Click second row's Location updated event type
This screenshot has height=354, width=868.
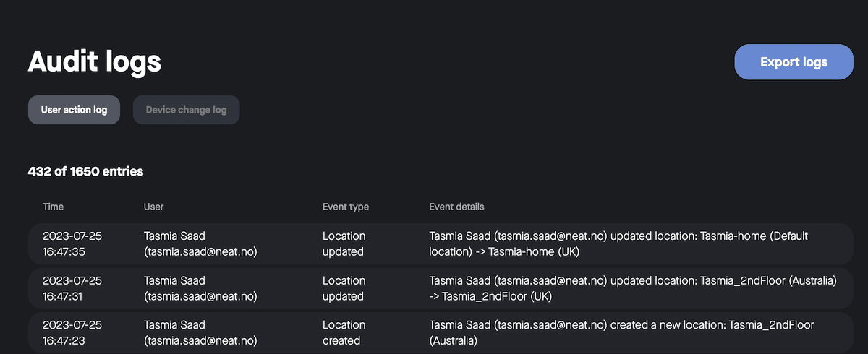(x=344, y=288)
